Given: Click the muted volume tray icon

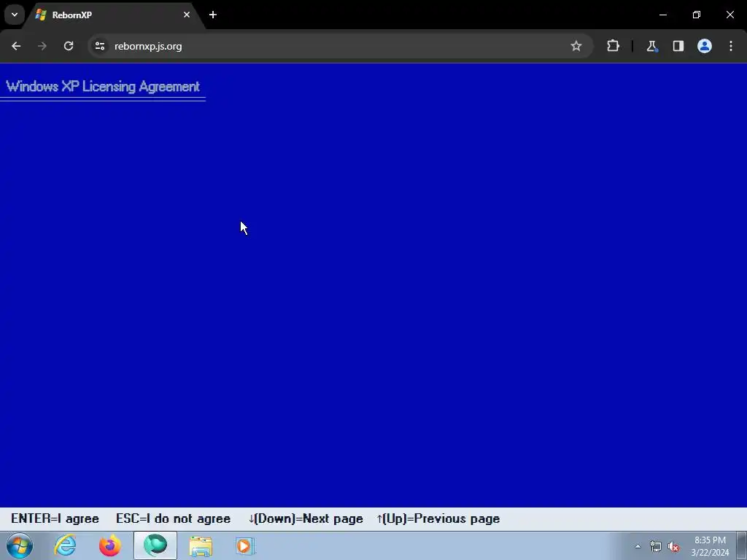Looking at the screenshot, I should pyautogui.click(x=673, y=546).
